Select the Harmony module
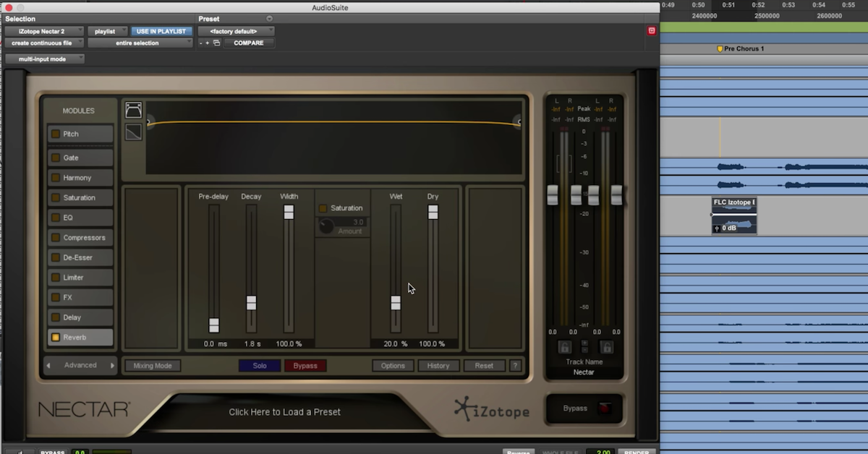This screenshot has width=868, height=454. [x=80, y=178]
